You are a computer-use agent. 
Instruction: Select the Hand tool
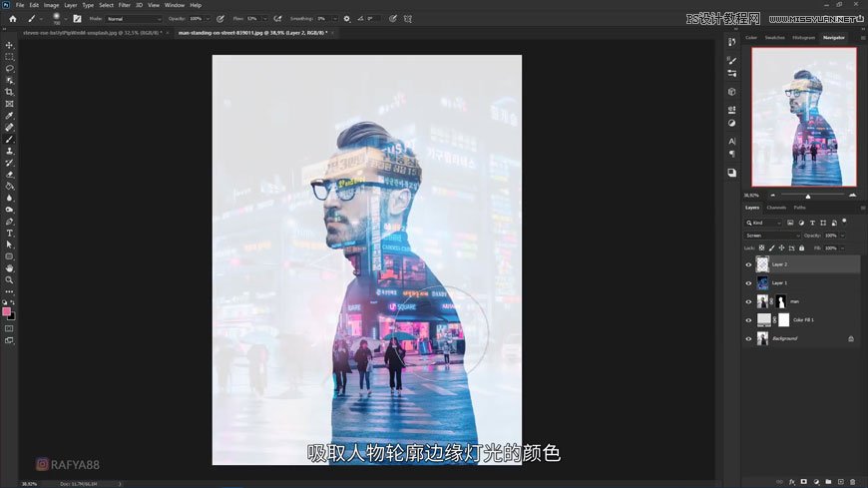9,268
